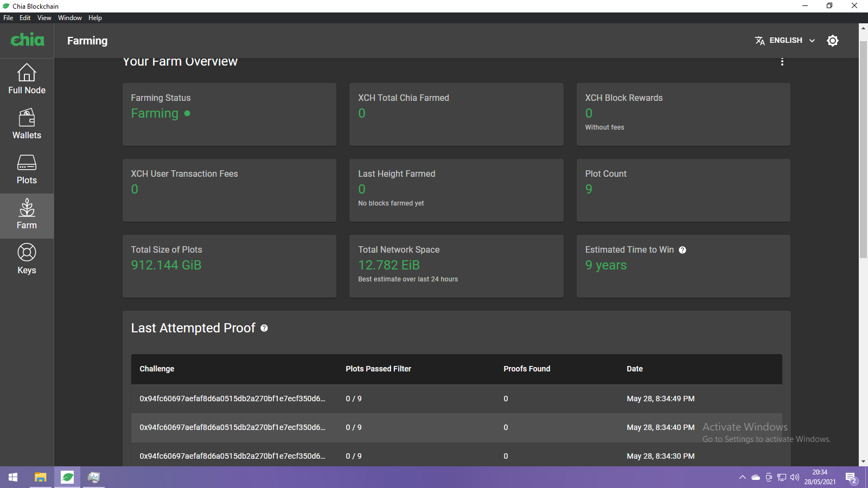Open the Wallets section
The height and width of the screenshot is (488, 868).
(27, 125)
